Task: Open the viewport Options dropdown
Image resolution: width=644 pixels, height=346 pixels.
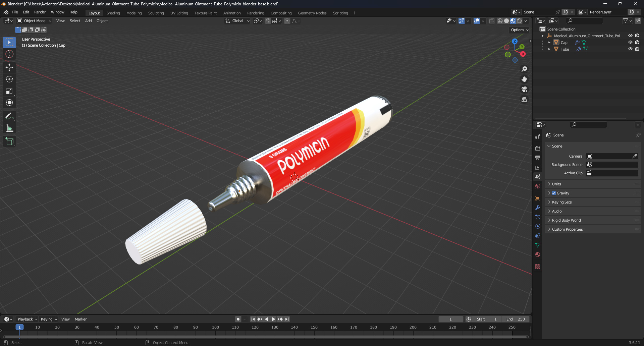Action: tap(520, 30)
